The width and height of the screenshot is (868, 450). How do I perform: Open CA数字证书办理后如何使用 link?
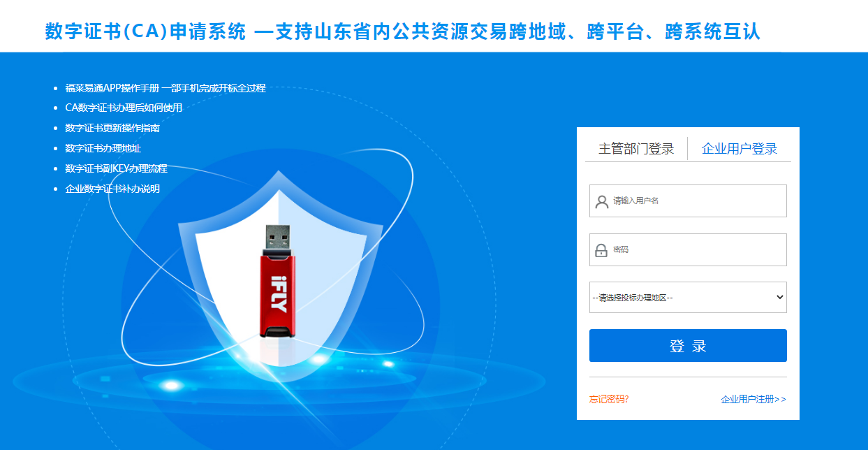click(124, 108)
